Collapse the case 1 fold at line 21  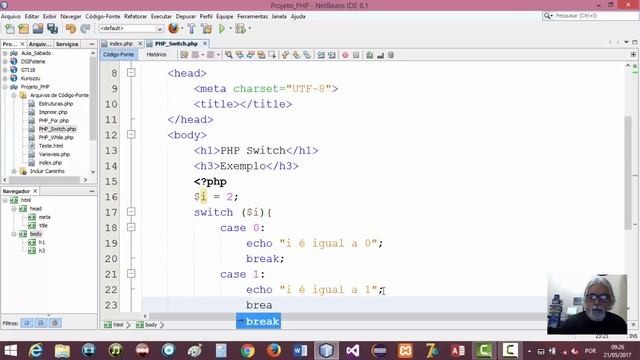click(131, 274)
